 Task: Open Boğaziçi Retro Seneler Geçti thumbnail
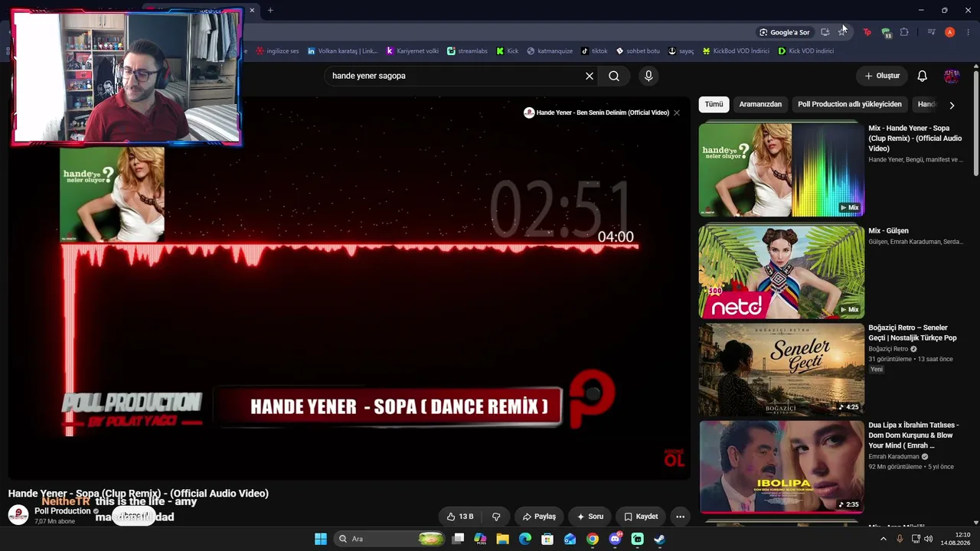[781, 369]
